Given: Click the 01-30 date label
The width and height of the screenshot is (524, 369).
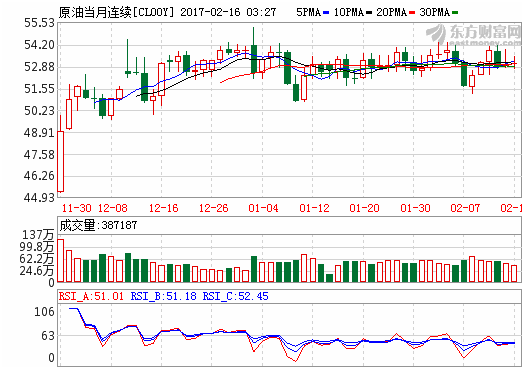Looking at the screenshot, I should [415, 208].
